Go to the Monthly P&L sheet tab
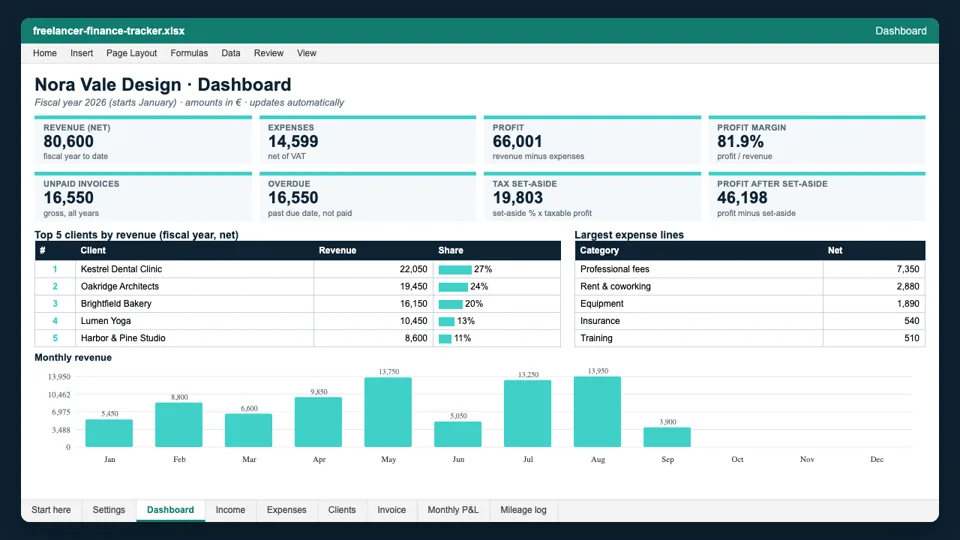The width and height of the screenshot is (960, 540). 453,510
